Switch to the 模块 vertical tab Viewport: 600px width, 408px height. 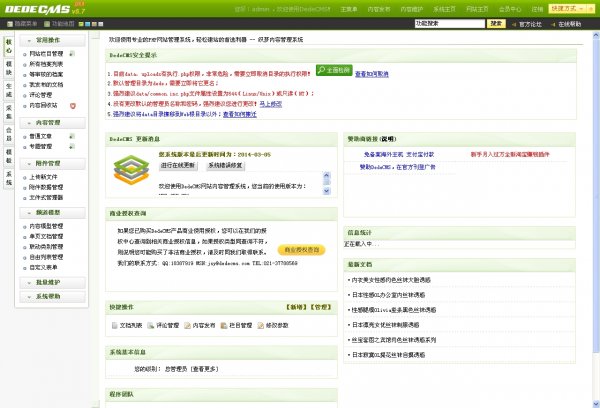tap(9, 68)
